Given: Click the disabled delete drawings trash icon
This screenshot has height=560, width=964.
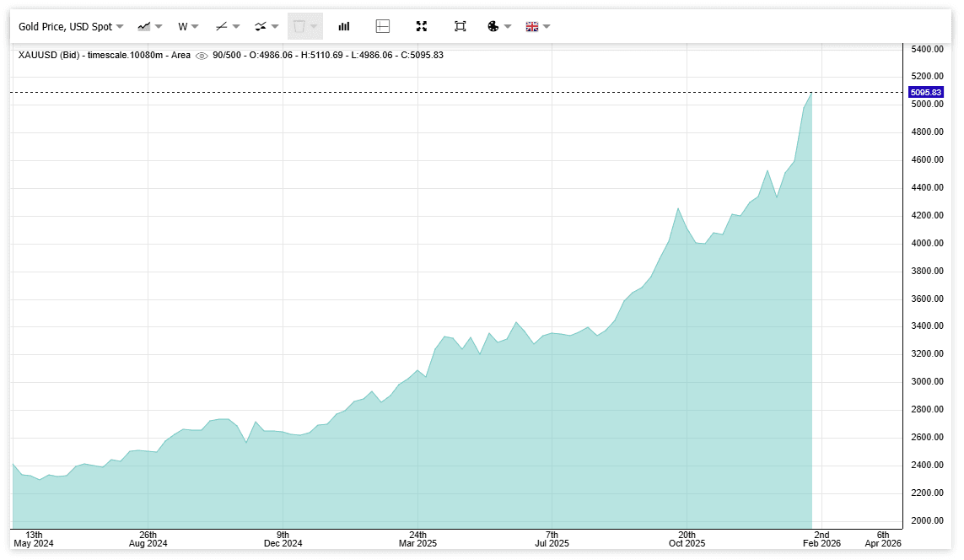Looking at the screenshot, I should pos(299,26).
